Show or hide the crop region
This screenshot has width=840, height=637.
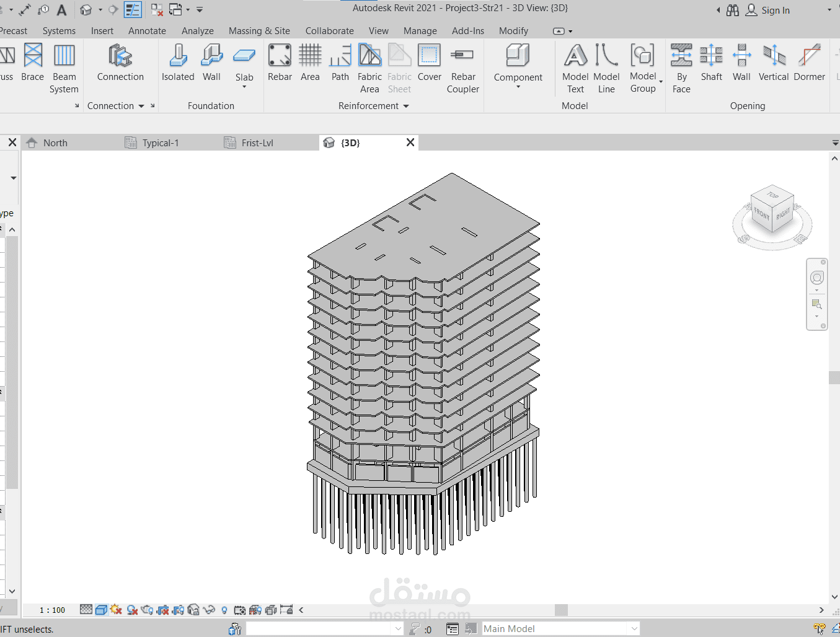pos(179,610)
